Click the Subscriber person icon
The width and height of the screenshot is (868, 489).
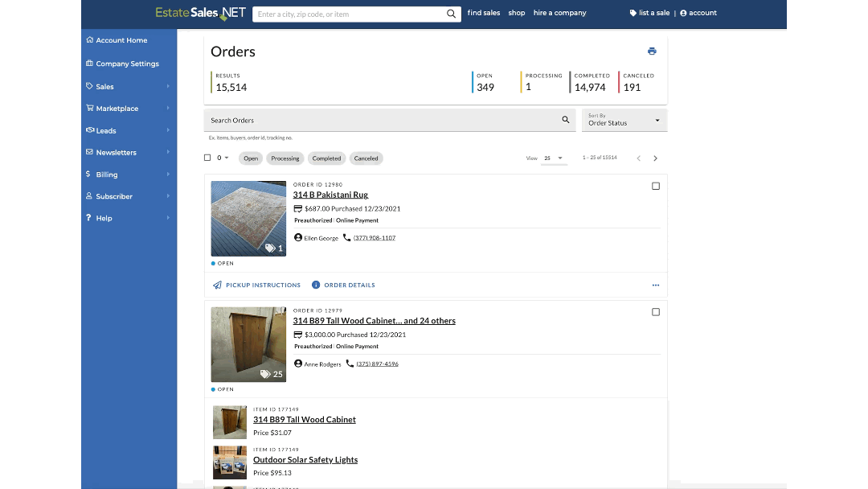point(89,196)
